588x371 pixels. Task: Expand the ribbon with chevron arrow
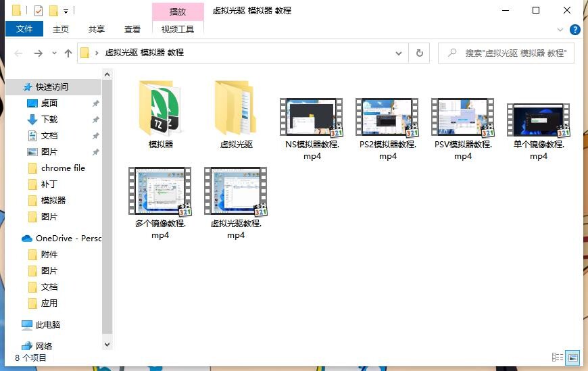pyautogui.click(x=560, y=30)
